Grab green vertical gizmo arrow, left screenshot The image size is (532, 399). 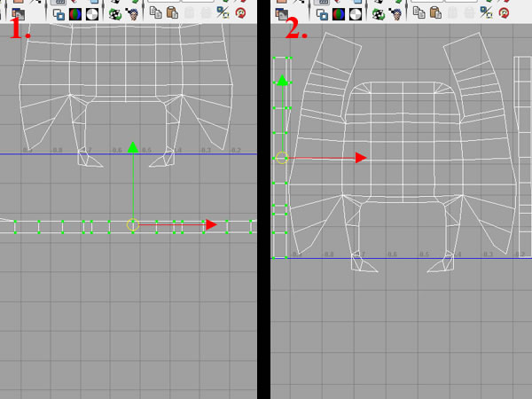point(133,147)
